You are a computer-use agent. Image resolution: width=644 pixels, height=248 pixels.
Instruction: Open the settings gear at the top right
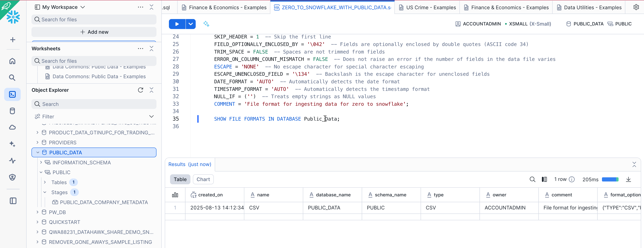coord(636,7)
